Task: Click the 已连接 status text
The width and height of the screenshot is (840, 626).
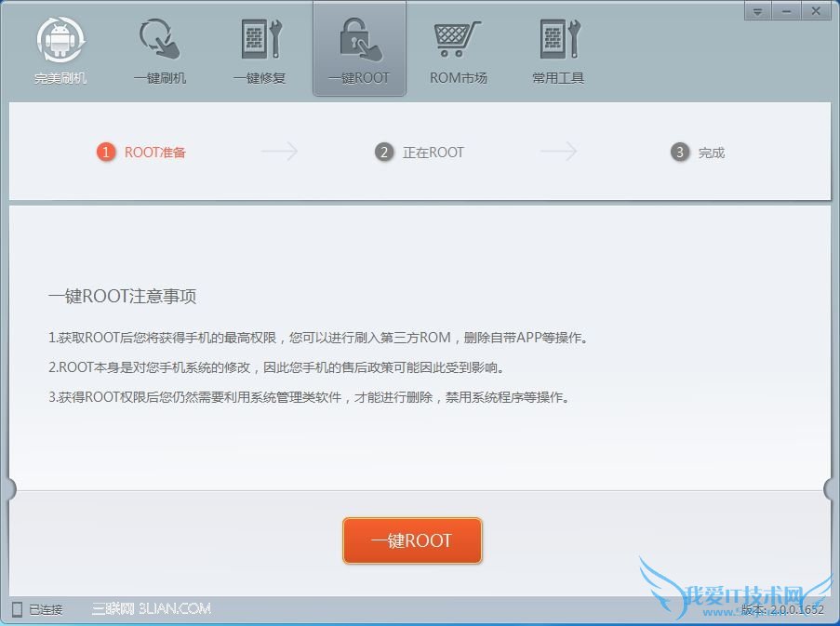Action: tap(46, 609)
